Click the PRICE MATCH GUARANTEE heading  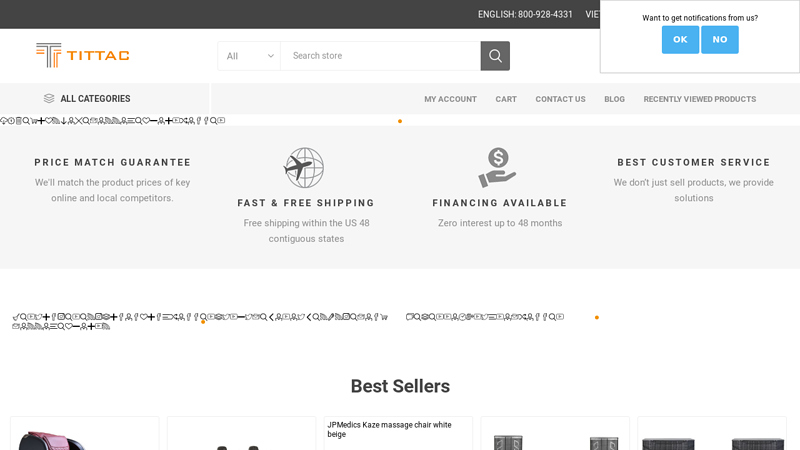(112, 162)
